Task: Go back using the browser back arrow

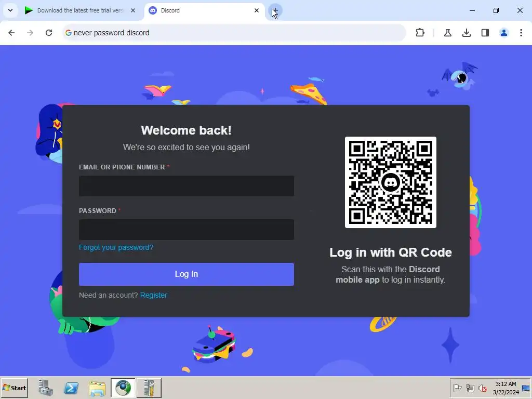Action: 11,33
